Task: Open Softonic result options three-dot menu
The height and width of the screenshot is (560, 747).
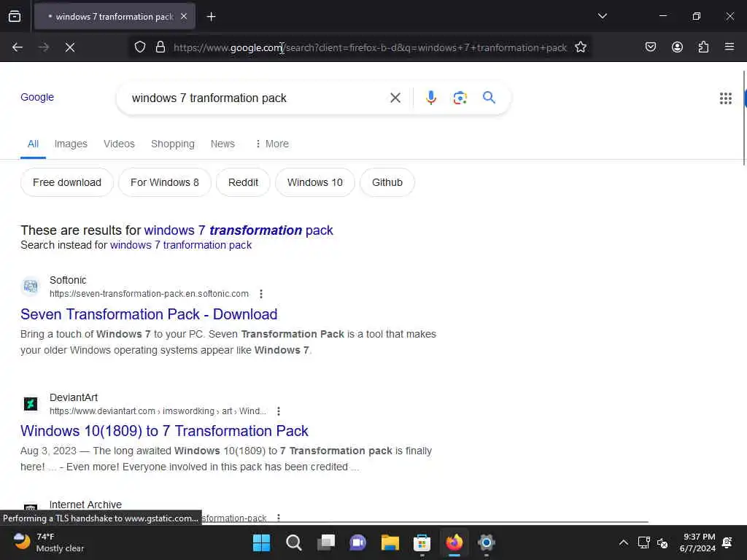Action: tap(261, 294)
